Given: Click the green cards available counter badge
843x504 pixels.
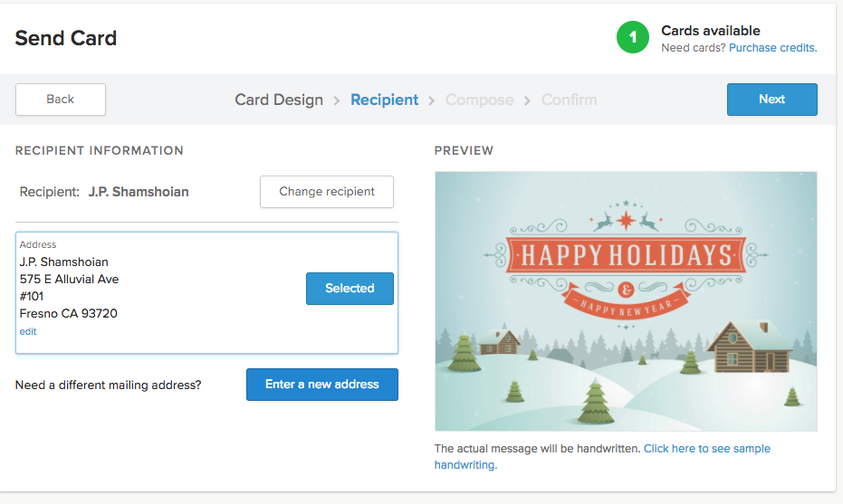Looking at the screenshot, I should [x=632, y=37].
